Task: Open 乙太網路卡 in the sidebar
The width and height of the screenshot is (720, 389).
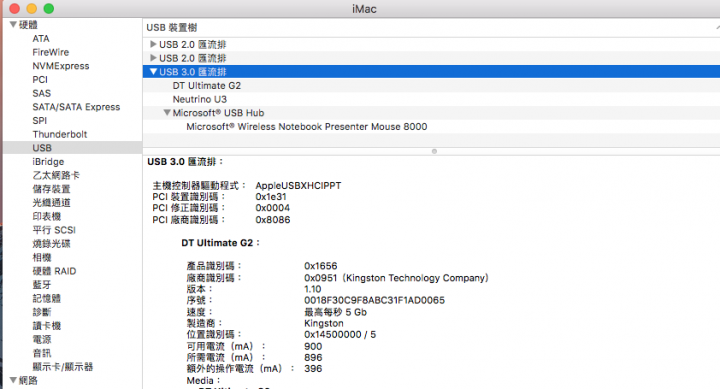Action: coord(56,175)
